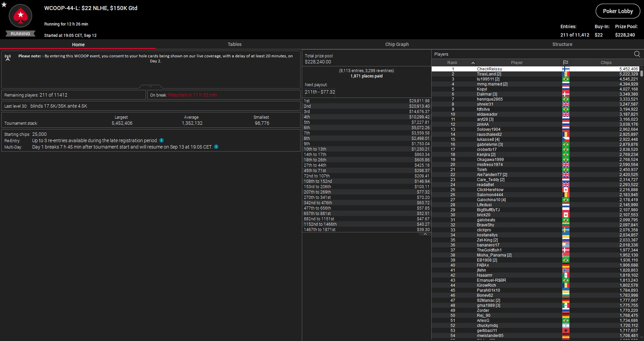The image size is (644, 341).
Task: Click the flag next to gertibaci11
Action: 566,331
